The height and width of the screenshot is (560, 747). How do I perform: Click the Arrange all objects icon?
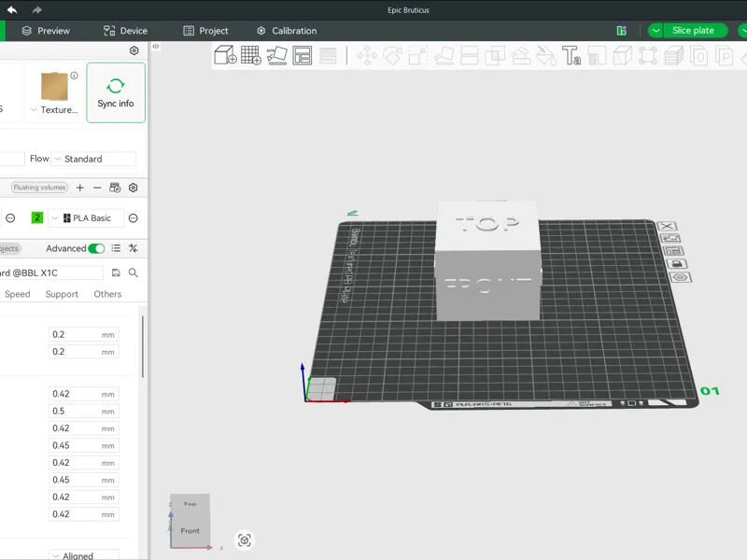(302, 55)
